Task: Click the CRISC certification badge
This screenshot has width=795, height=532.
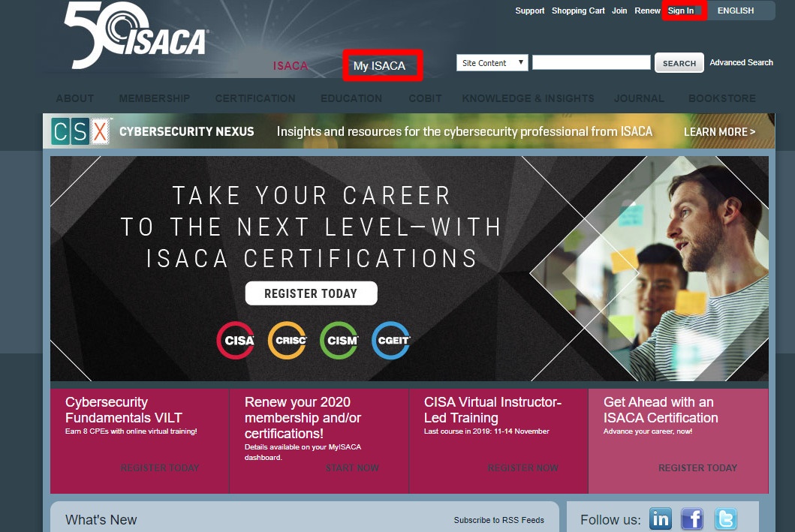Action: (288, 340)
